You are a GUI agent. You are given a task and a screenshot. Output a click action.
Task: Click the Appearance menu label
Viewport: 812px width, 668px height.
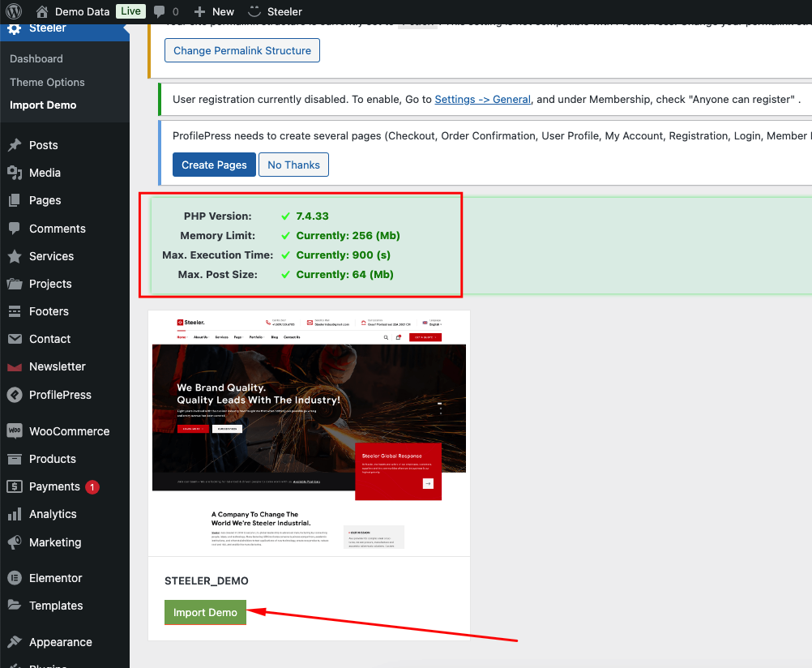61,642
